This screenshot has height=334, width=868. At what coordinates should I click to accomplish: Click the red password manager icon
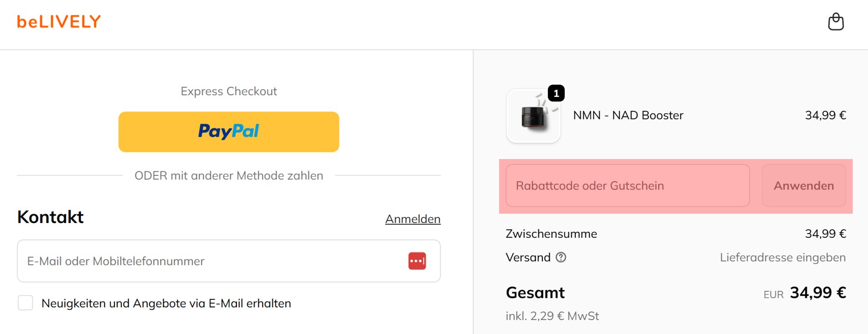(417, 261)
